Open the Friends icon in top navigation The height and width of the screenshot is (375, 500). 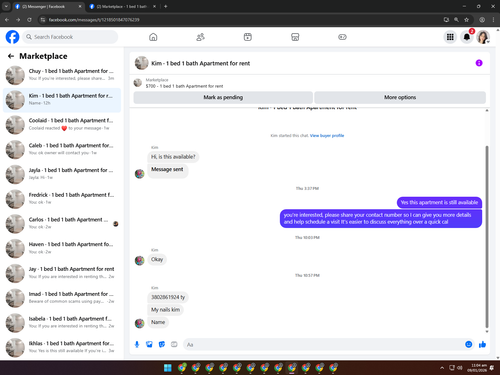[200, 37]
